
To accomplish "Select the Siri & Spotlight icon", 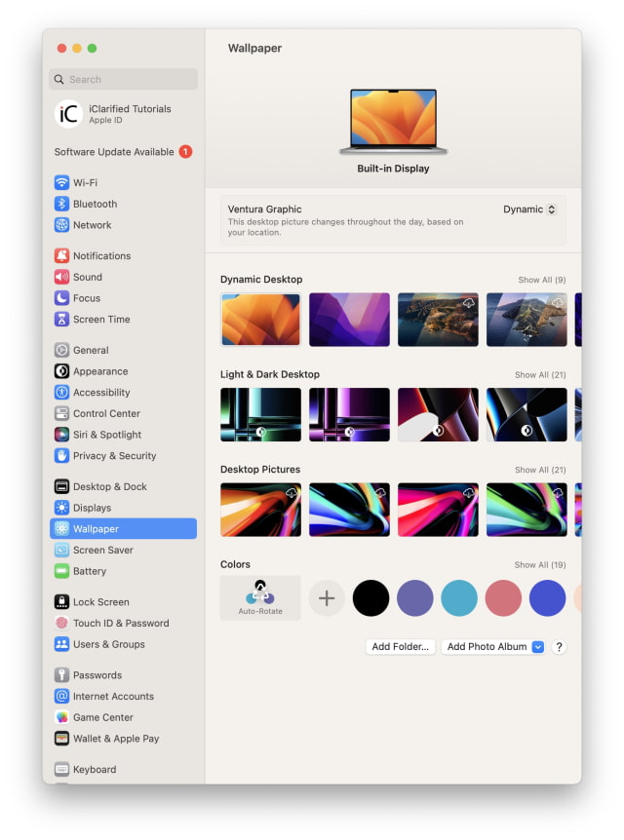I will pyautogui.click(x=61, y=435).
